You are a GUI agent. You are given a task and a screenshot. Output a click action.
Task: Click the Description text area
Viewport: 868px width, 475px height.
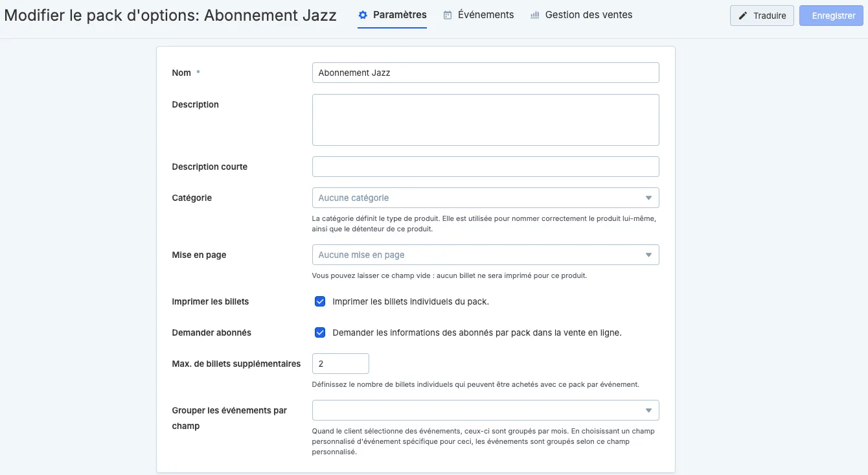coord(486,120)
